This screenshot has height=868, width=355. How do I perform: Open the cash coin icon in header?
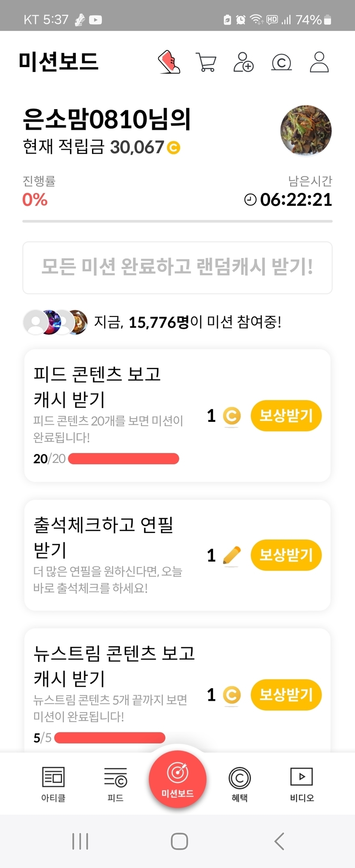coord(281,62)
